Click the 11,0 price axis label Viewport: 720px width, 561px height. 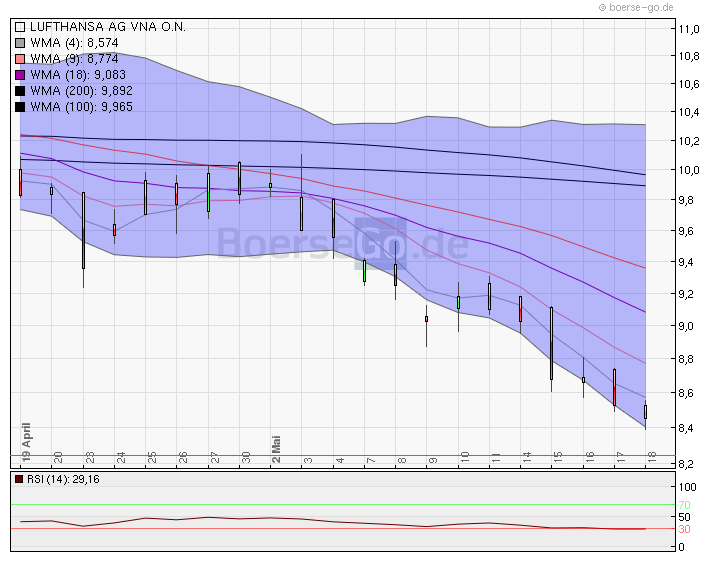pos(689,29)
